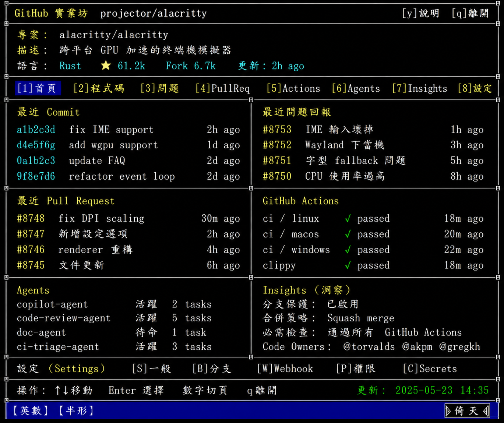Click the green check mark for ci / linux

pos(348,219)
